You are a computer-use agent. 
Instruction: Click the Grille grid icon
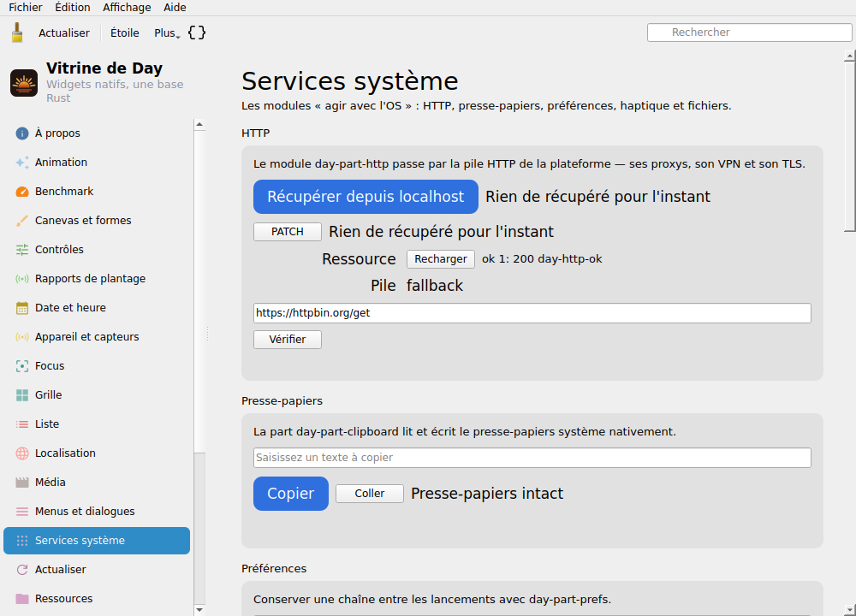click(22, 395)
